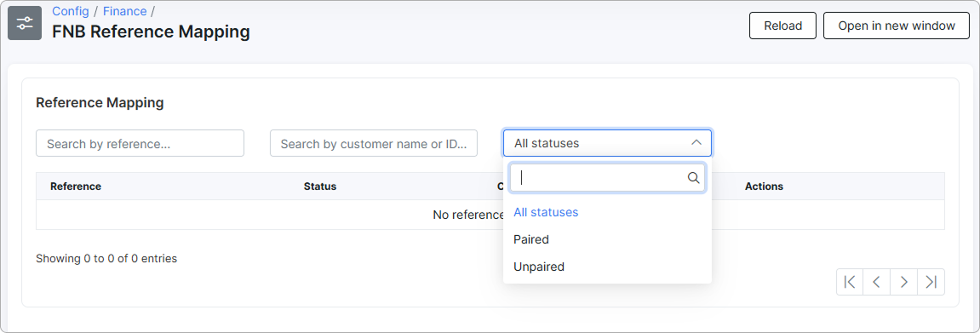
Task: Click the Reference column header
Action: 76,187
